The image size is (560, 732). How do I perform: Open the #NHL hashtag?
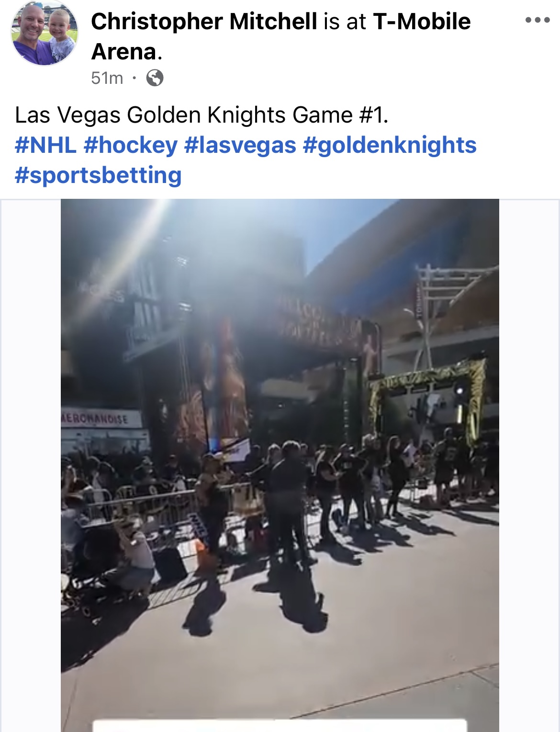(45, 145)
